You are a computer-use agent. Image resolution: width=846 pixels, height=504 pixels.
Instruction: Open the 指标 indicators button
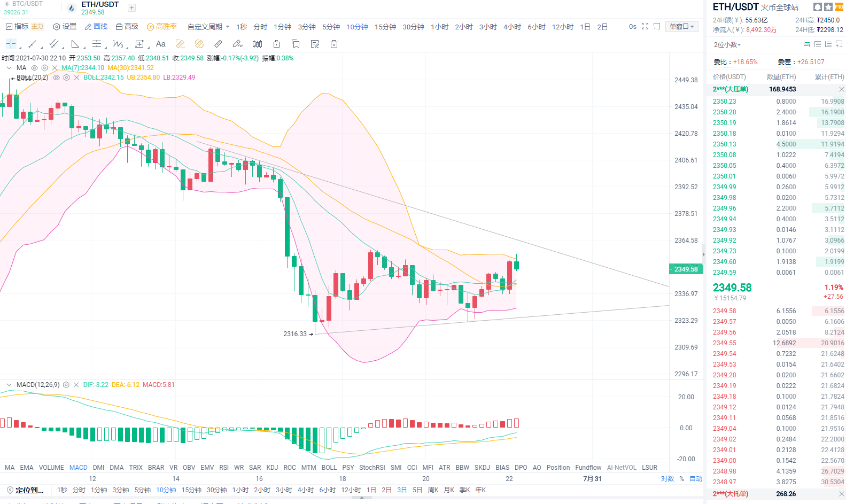(17, 27)
